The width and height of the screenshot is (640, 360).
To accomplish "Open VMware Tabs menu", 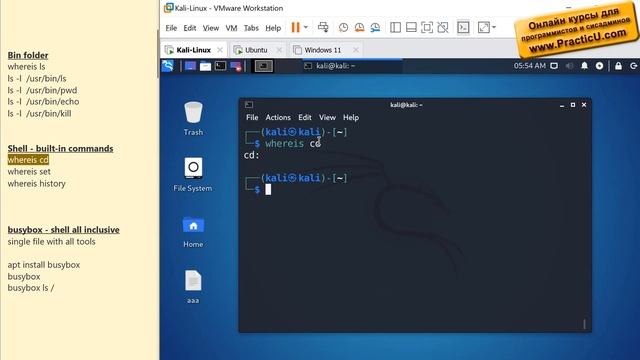I will (x=251, y=28).
